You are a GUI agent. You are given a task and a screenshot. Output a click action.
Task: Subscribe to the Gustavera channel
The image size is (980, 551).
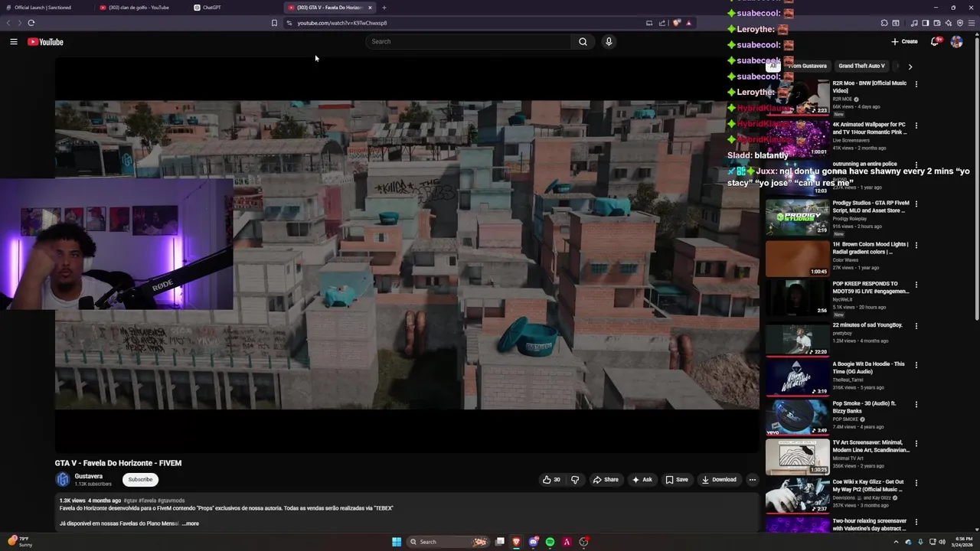point(140,480)
